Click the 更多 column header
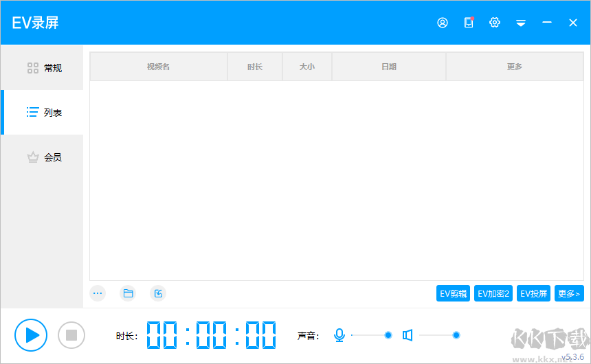 coord(515,67)
